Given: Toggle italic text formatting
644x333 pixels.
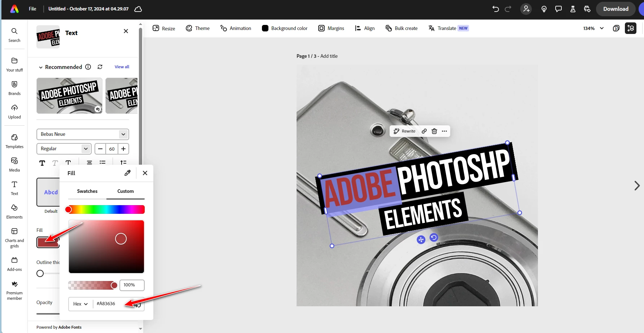Looking at the screenshot, I should click(55, 163).
